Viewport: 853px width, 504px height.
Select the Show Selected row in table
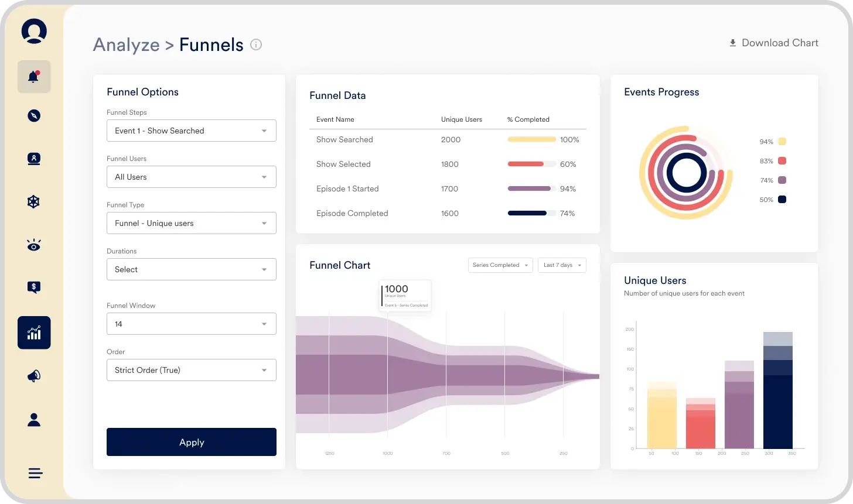[x=343, y=164]
